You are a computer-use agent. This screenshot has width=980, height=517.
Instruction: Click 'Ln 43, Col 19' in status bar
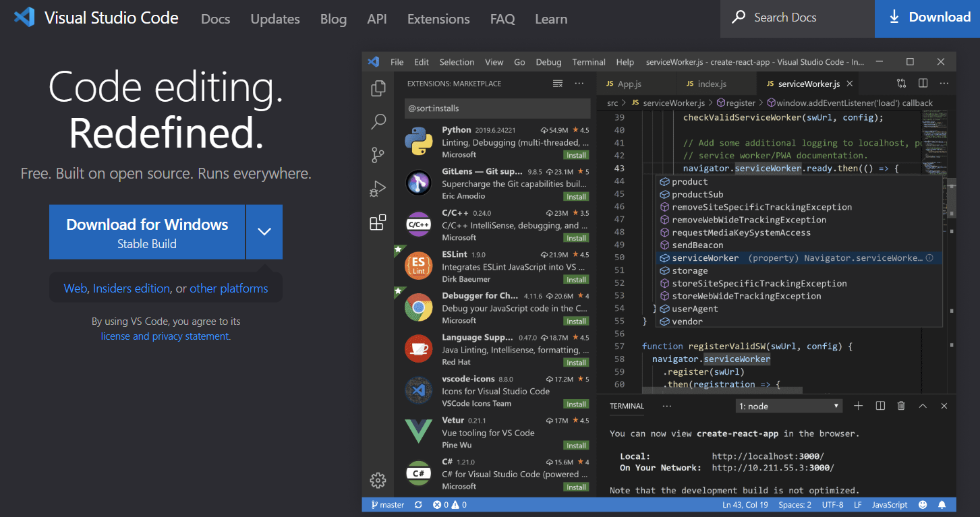click(745, 505)
